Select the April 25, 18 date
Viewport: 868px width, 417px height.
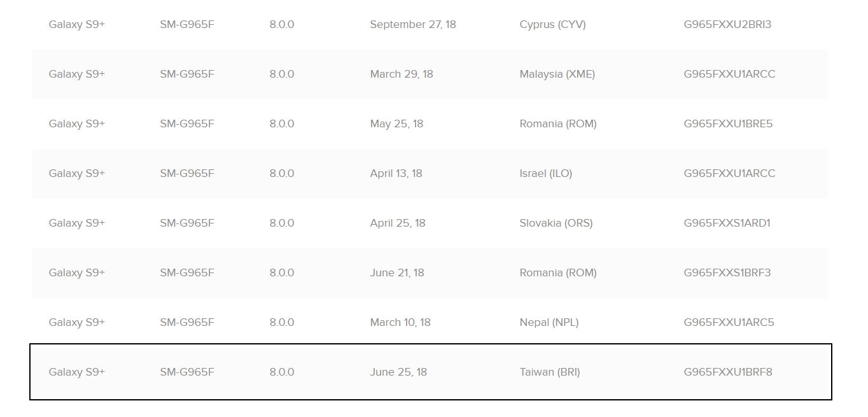point(397,223)
